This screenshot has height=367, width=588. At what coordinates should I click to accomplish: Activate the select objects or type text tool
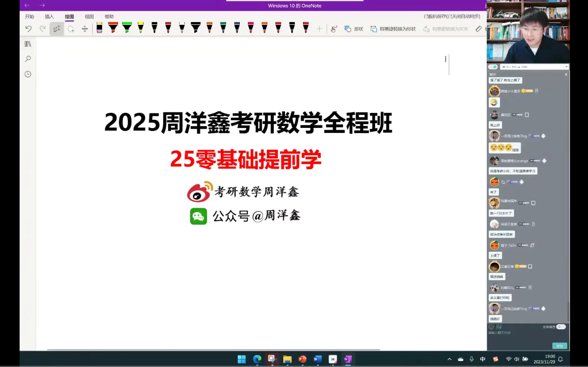point(57,28)
